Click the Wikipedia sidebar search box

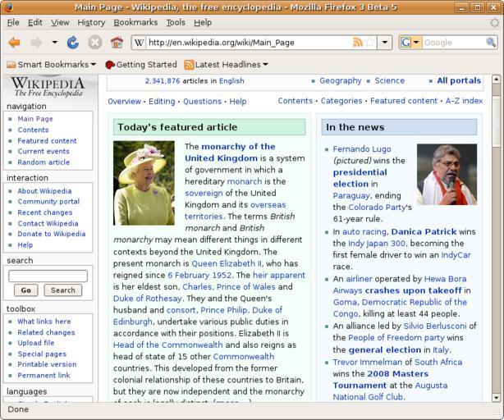pos(48,276)
